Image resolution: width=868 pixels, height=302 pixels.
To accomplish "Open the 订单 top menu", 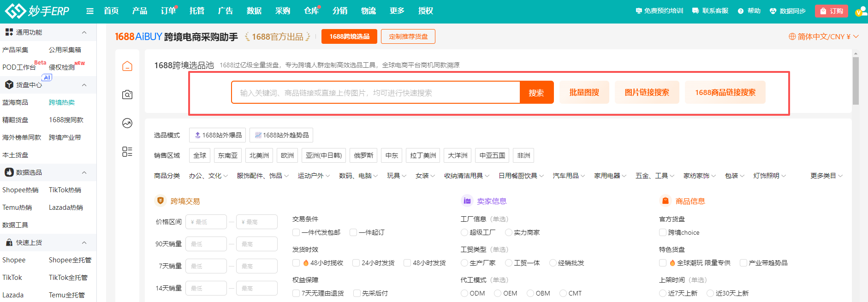I will pos(168,11).
